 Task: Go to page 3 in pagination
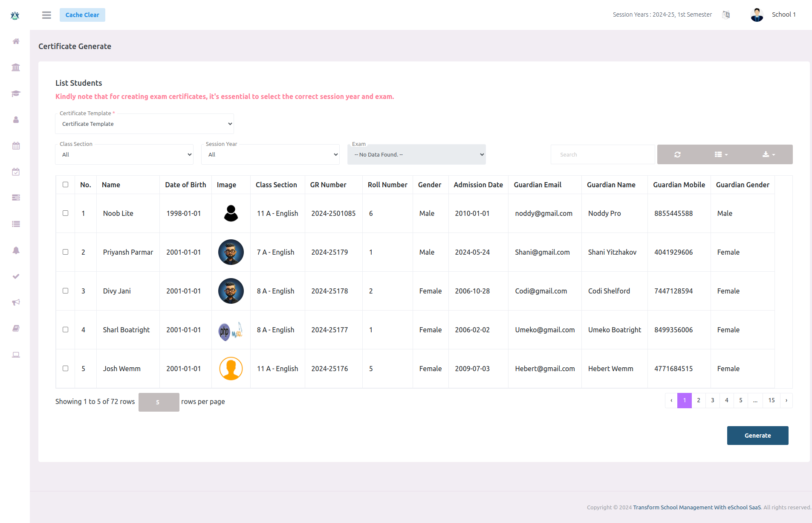tap(712, 401)
